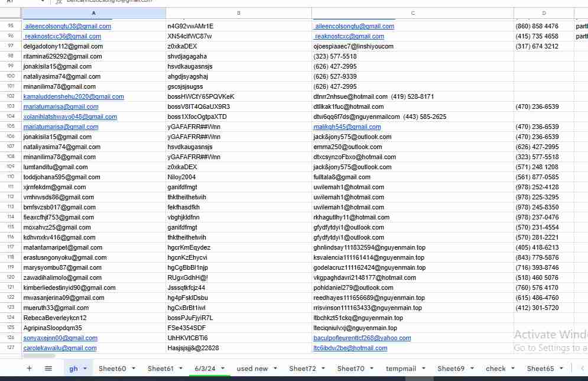588x381 pixels.
Task: Select row 127 by its row number
Action: click(11, 348)
